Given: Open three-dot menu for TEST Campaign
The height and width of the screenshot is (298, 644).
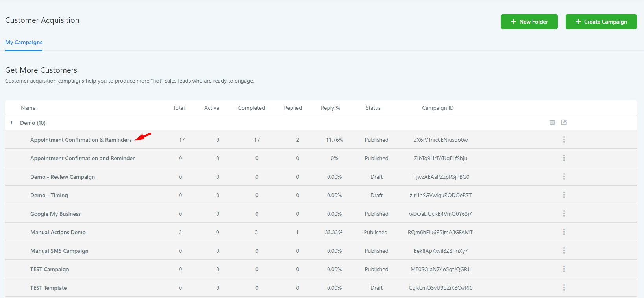Looking at the screenshot, I should coord(564,269).
